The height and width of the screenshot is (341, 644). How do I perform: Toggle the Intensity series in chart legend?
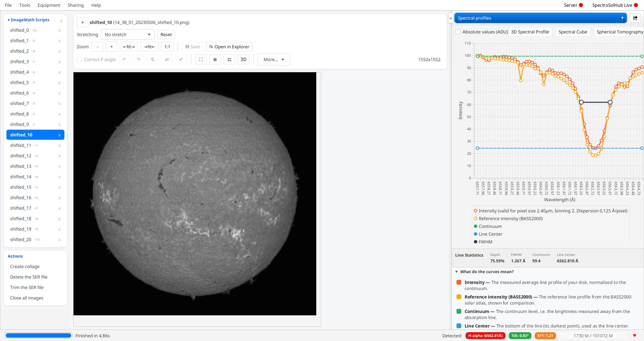coord(551,211)
